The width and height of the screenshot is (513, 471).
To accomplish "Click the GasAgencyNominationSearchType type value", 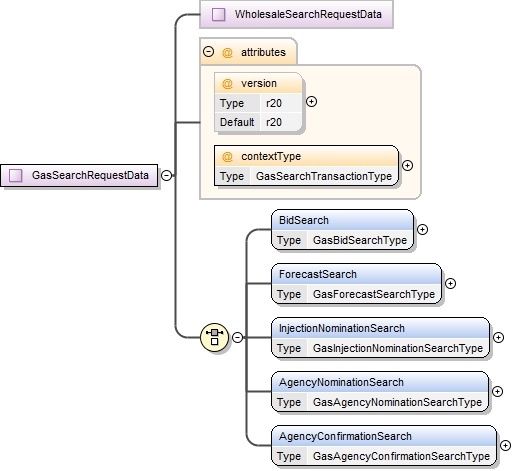I will tap(397, 402).
